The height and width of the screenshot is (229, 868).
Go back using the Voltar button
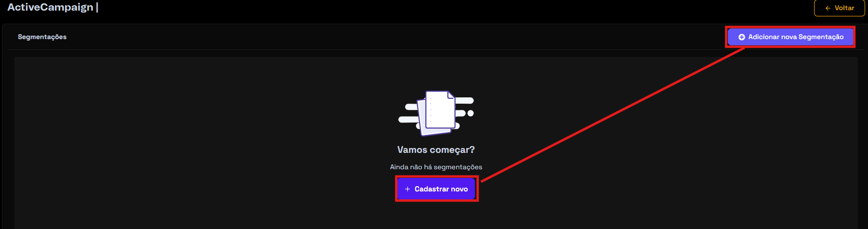[x=839, y=8]
